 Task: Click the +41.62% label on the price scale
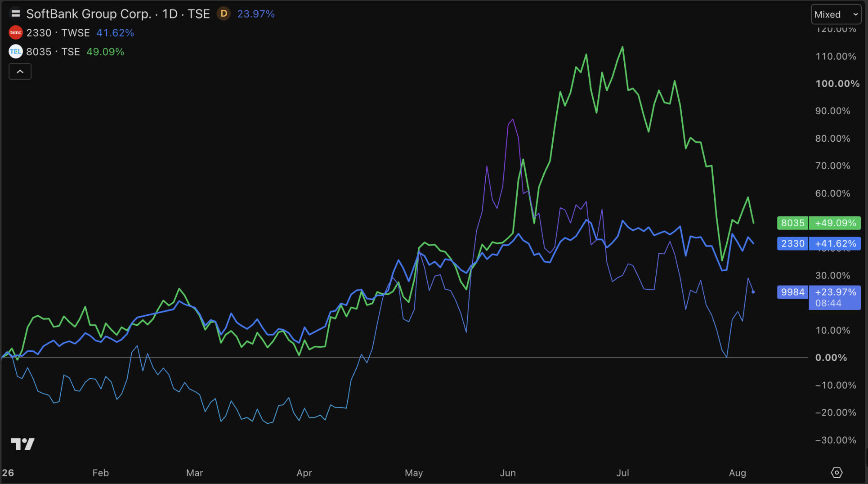(835, 244)
